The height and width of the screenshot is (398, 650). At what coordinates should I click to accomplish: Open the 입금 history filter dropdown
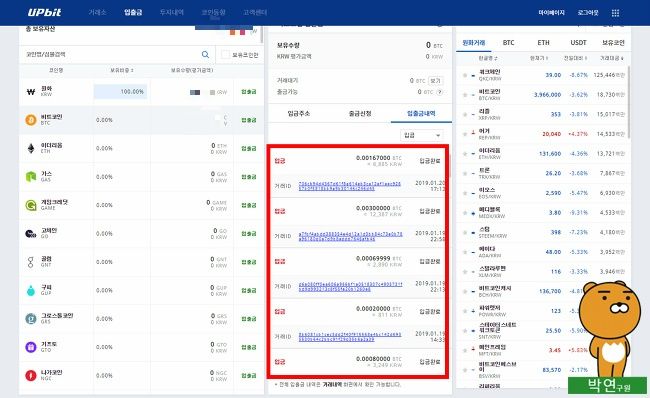422,135
